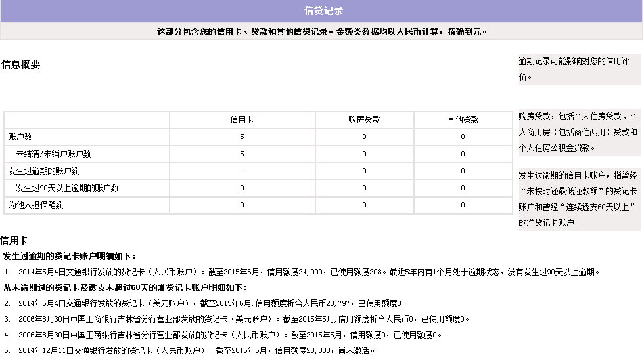The width and height of the screenshot is (644, 357).
Task: Select the 发生过逾期的账户数 row label
Action: point(43,171)
